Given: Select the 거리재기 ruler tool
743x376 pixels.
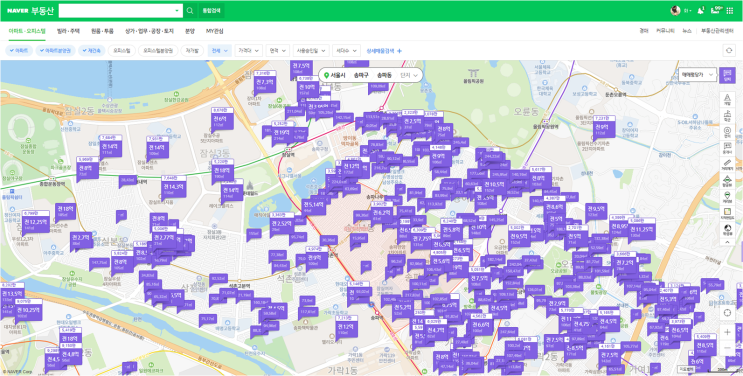Looking at the screenshot, I should tap(727, 165).
